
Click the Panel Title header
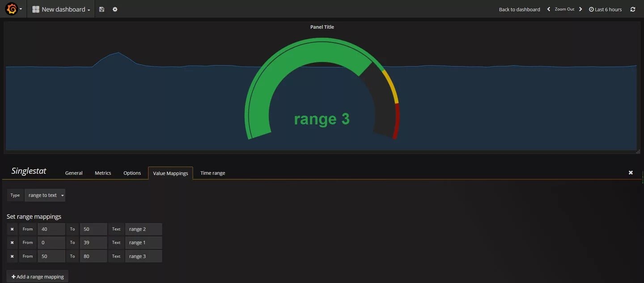pos(322,27)
